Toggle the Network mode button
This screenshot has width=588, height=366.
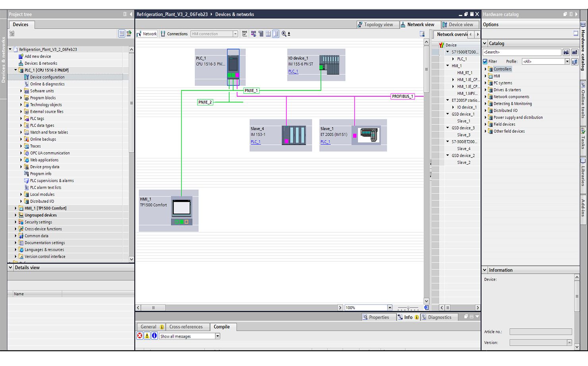[x=147, y=34]
